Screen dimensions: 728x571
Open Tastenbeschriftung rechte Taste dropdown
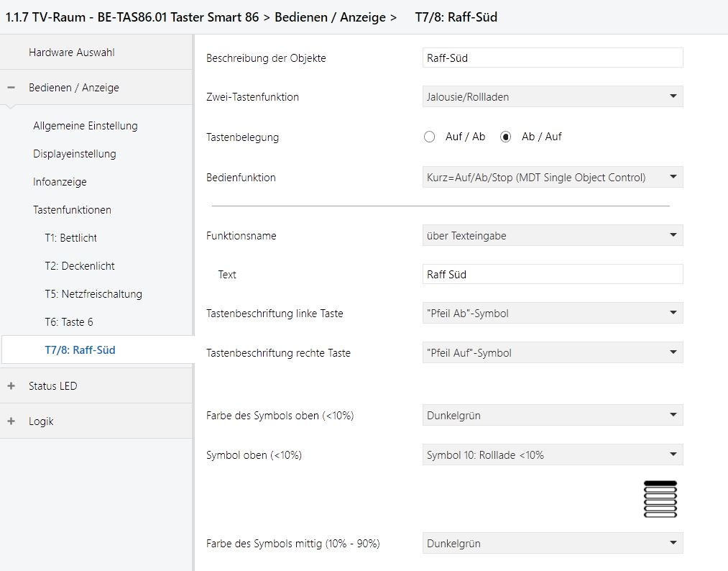pyautogui.click(x=552, y=352)
